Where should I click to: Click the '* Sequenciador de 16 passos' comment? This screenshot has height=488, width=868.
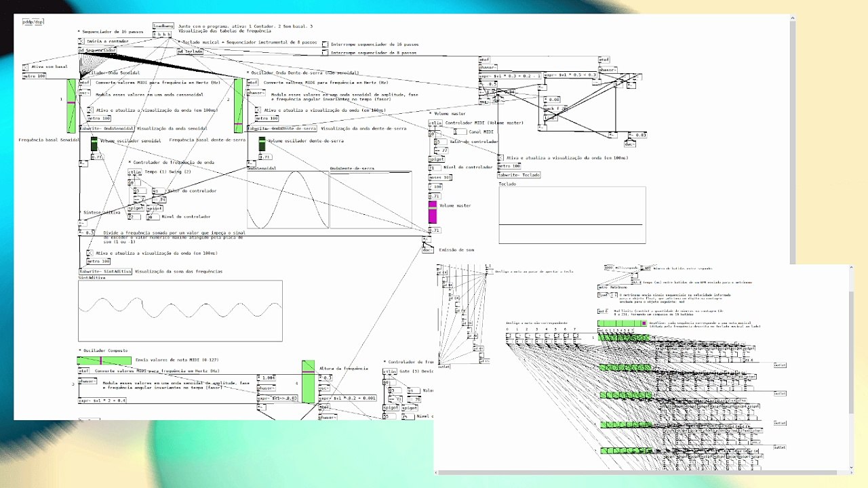click(x=112, y=32)
